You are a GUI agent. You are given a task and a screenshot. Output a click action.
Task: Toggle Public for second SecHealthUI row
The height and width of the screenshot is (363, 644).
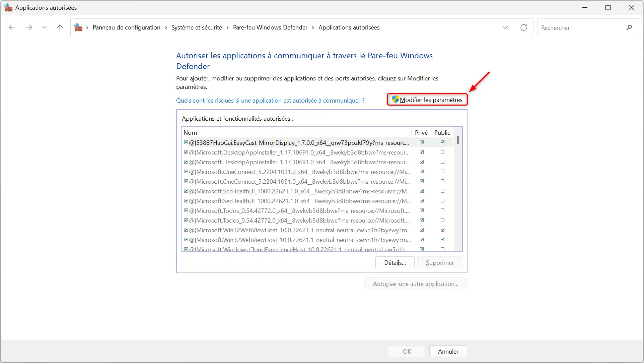(x=442, y=201)
